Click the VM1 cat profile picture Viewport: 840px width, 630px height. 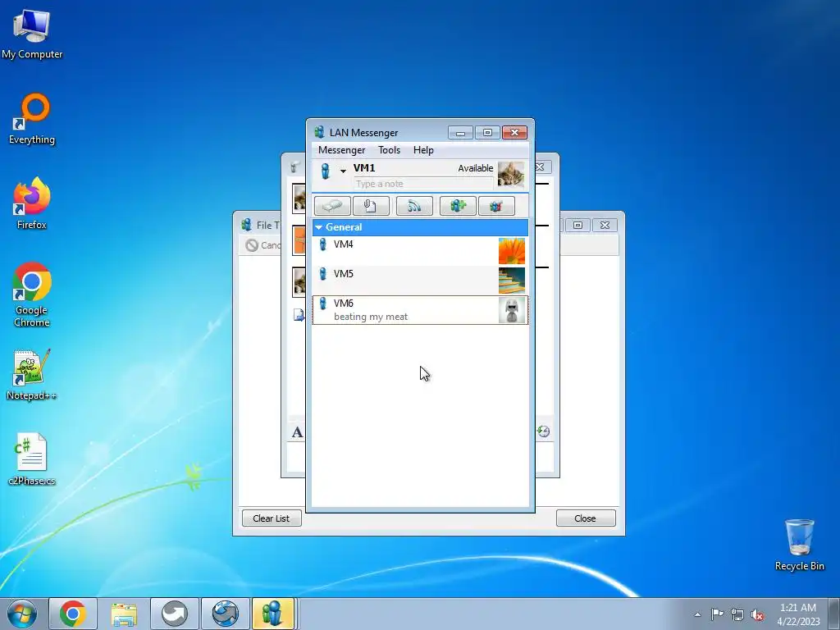coord(510,174)
